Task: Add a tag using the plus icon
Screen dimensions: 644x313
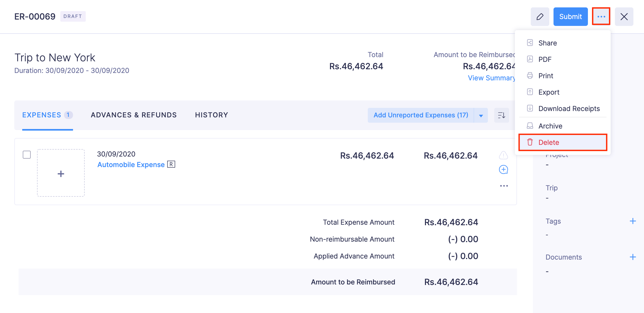Action: [633, 220]
